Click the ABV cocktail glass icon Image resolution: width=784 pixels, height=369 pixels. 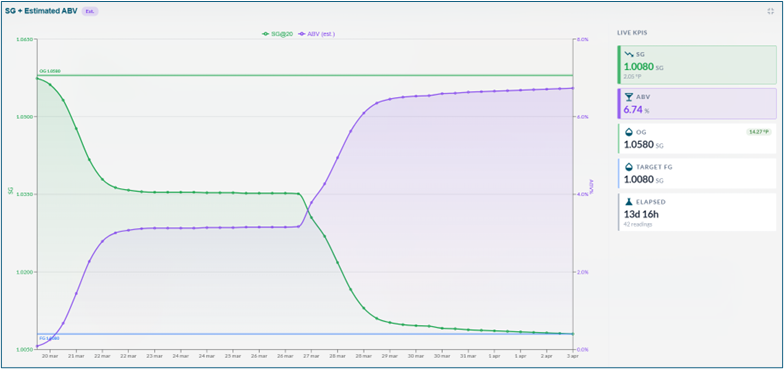coord(629,97)
